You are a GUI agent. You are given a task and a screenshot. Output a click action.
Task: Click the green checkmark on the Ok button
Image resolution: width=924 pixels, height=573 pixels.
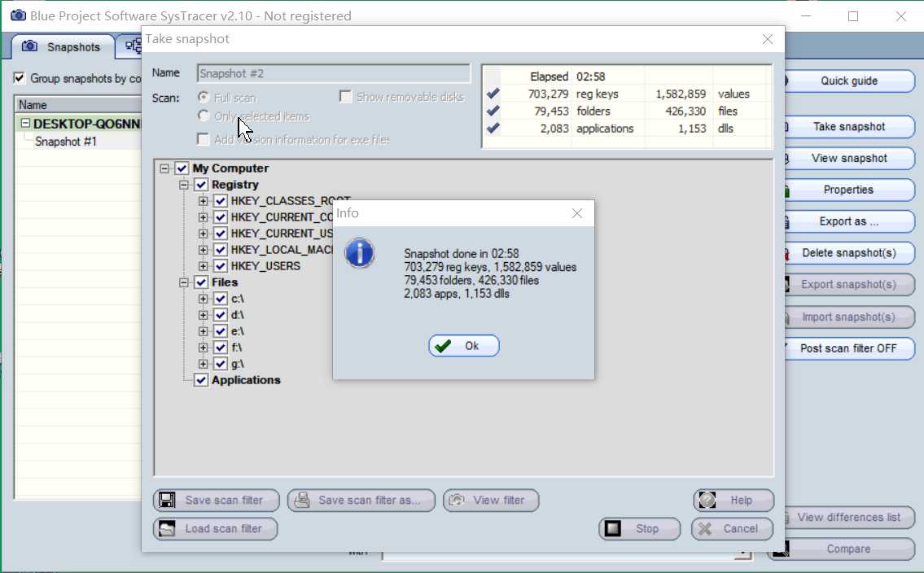pyautogui.click(x=443, y=346)
